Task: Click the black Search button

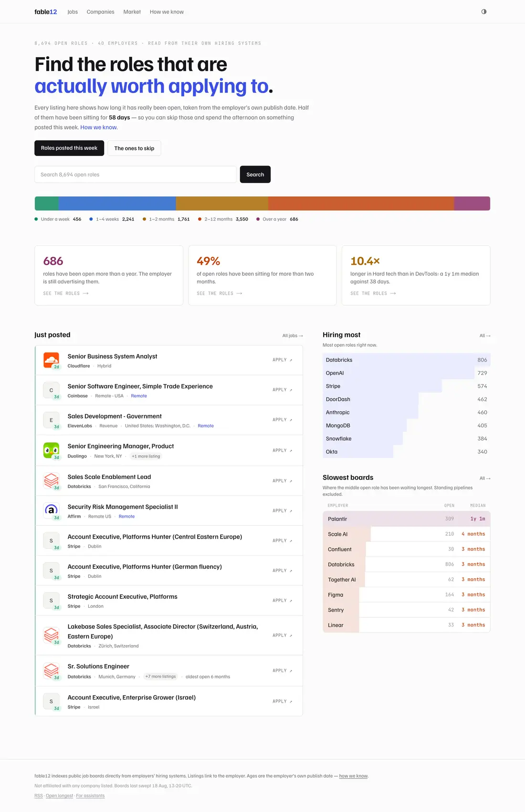Action: coord(255,175)
